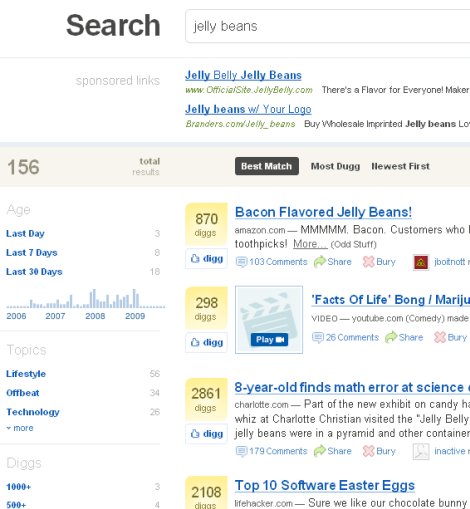Filter results by Last Day
This screenshot has height=509, width=470.
point(25,234)
